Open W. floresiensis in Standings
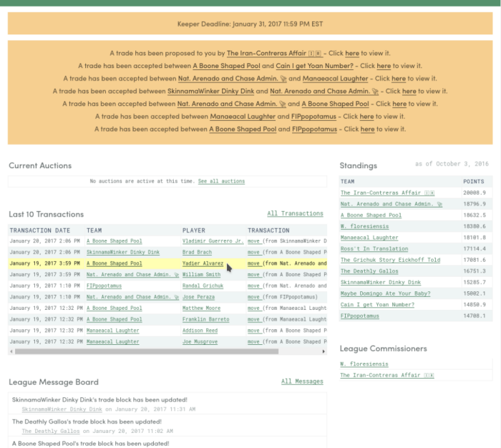The image size is (501, 448). point(364,226)
